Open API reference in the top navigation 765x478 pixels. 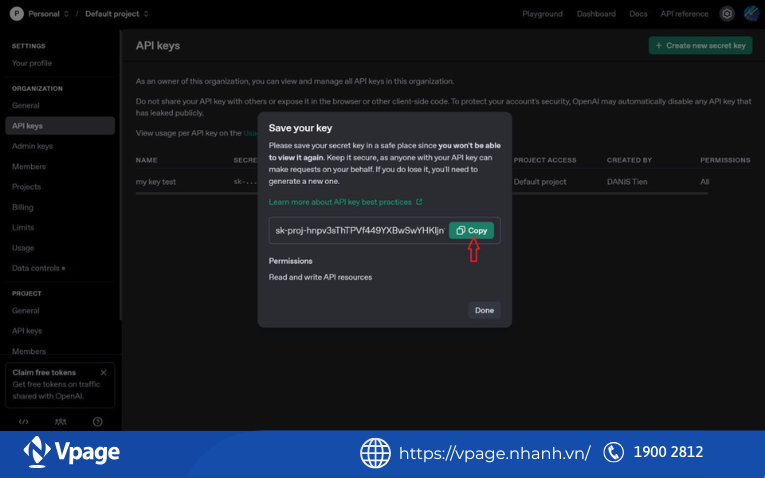[684, 14]
